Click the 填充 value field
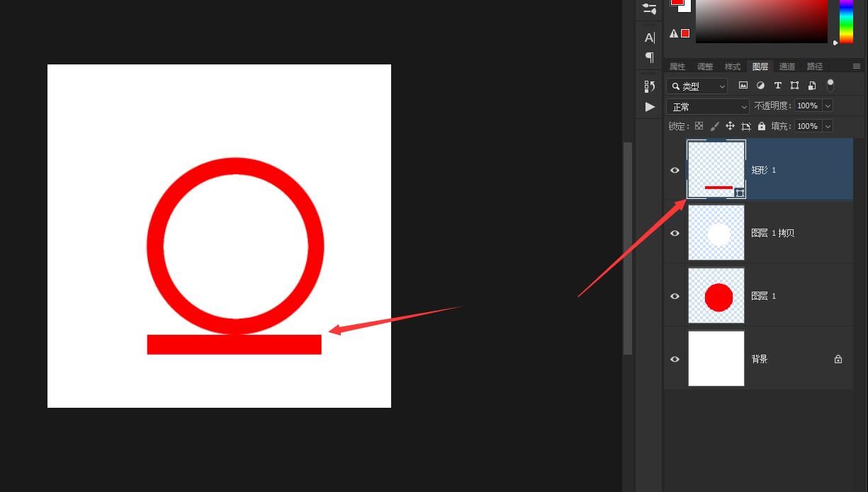The image size is (868, 492). pyautogui.click(x=808, y=126)
